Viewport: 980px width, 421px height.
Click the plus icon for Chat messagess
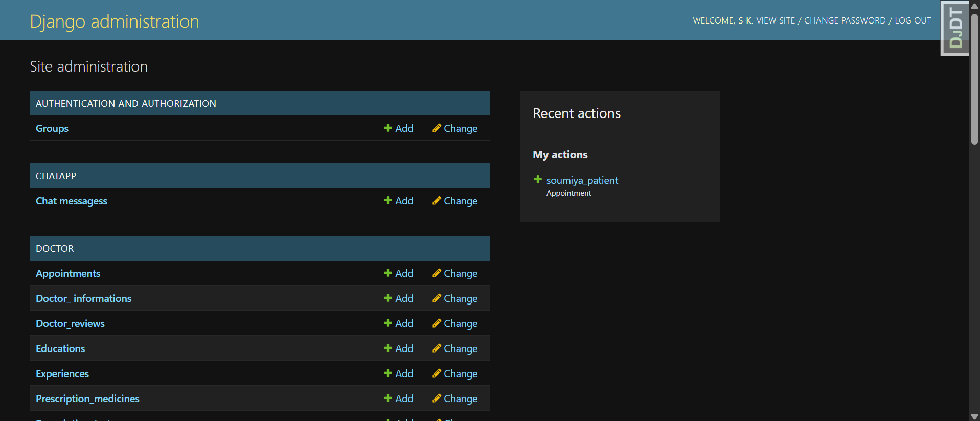coord(388,200)
